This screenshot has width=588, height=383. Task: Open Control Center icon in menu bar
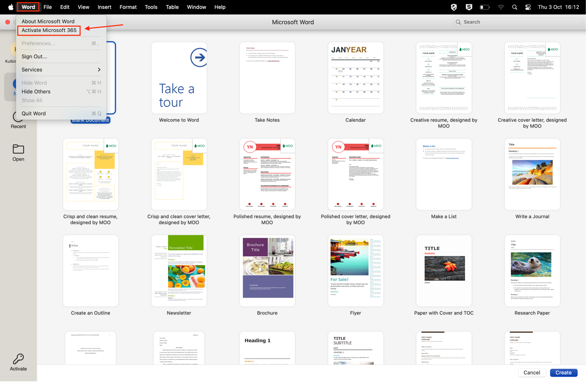528,7
